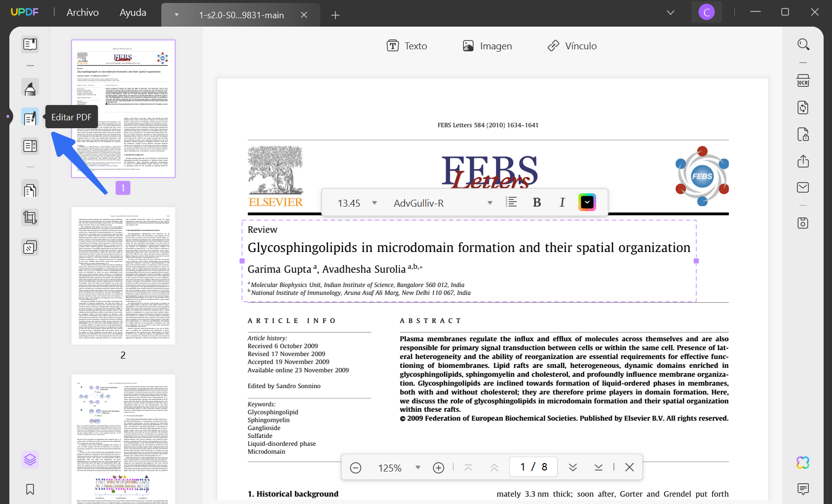Share the PDF via email
Image resolution: width=832 pixels, height=504 pixels.
tap(803, 187)
